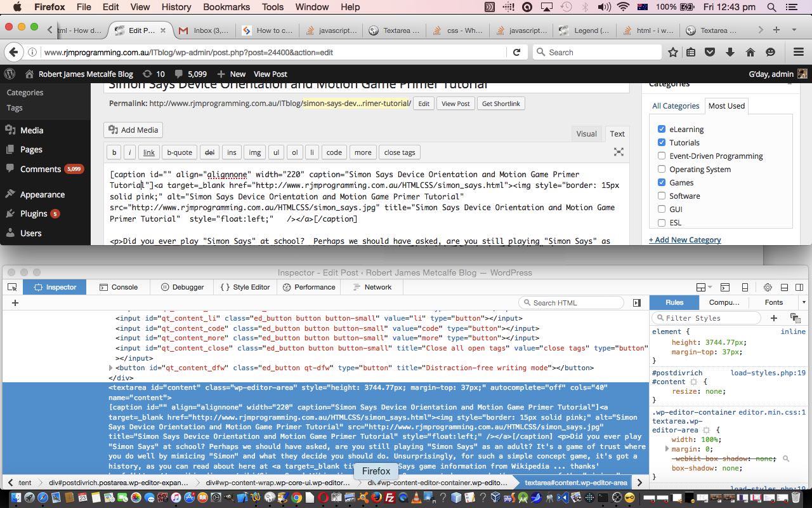Open the Firefox hamburger menu
This screenshot has width=812, height=508.
[x=799, y=52]
